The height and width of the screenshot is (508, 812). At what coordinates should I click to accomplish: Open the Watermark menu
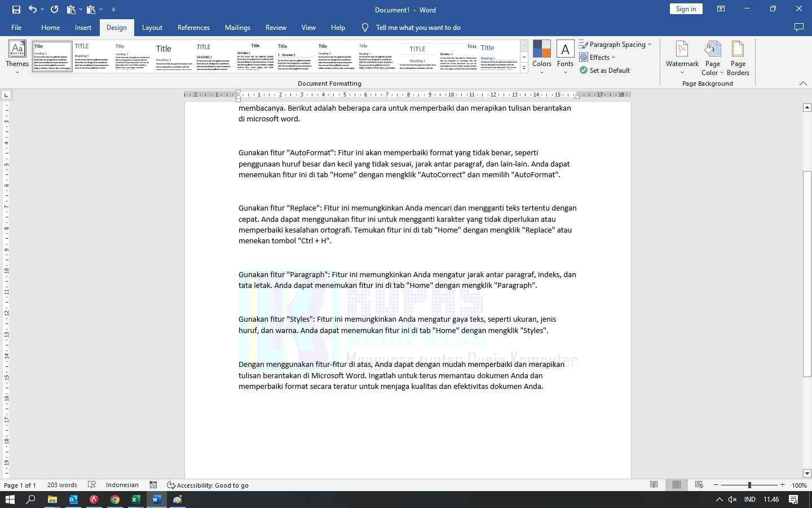[x=682, y=58]
